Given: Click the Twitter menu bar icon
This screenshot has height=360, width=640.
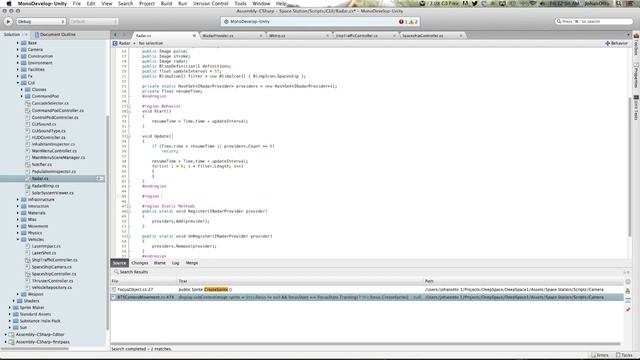Looking at the screenshot, I should pos(475,3).
